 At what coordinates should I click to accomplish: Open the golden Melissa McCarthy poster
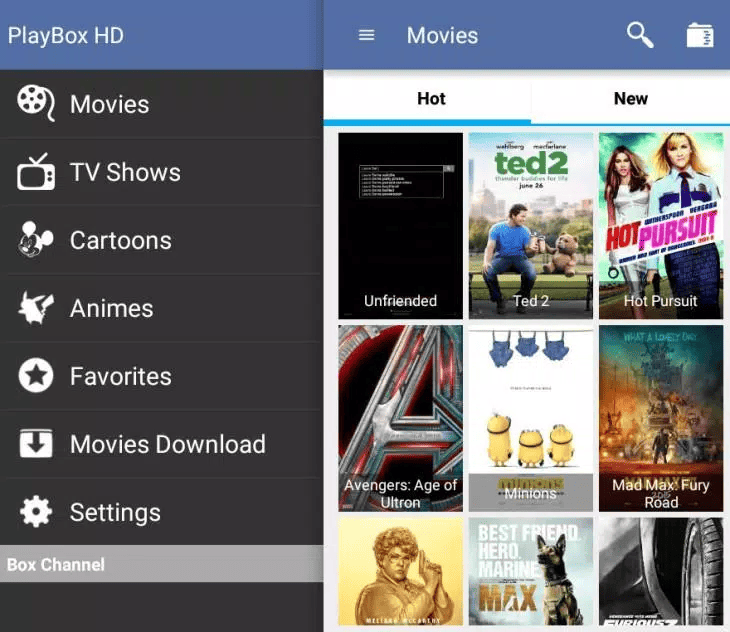click(400, 571)
